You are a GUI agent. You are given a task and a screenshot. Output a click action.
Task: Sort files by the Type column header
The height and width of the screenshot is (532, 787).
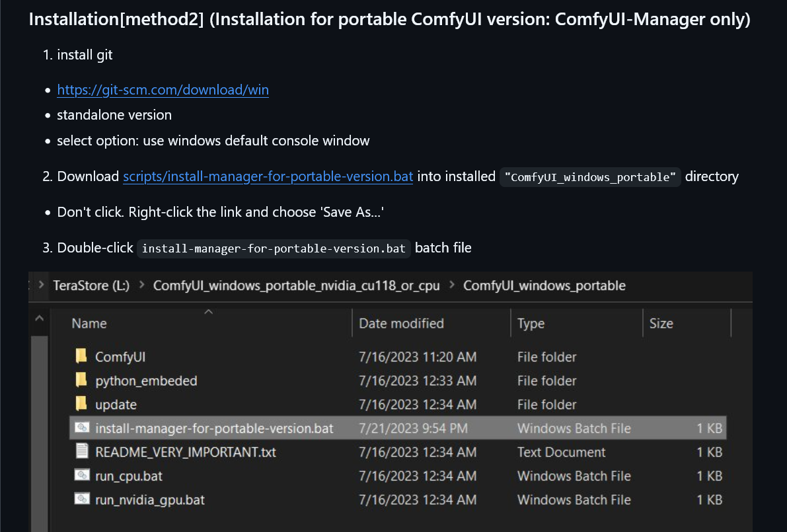531,323
